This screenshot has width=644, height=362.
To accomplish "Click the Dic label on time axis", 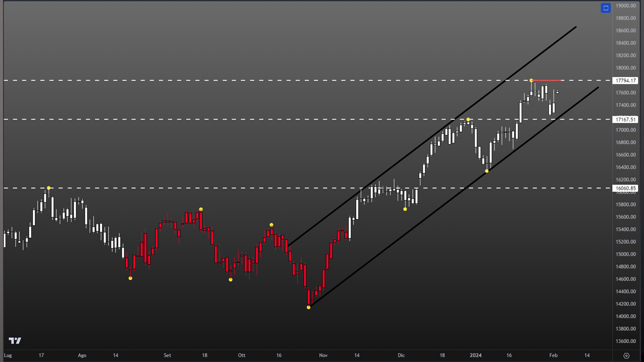I will click(401, 355).
